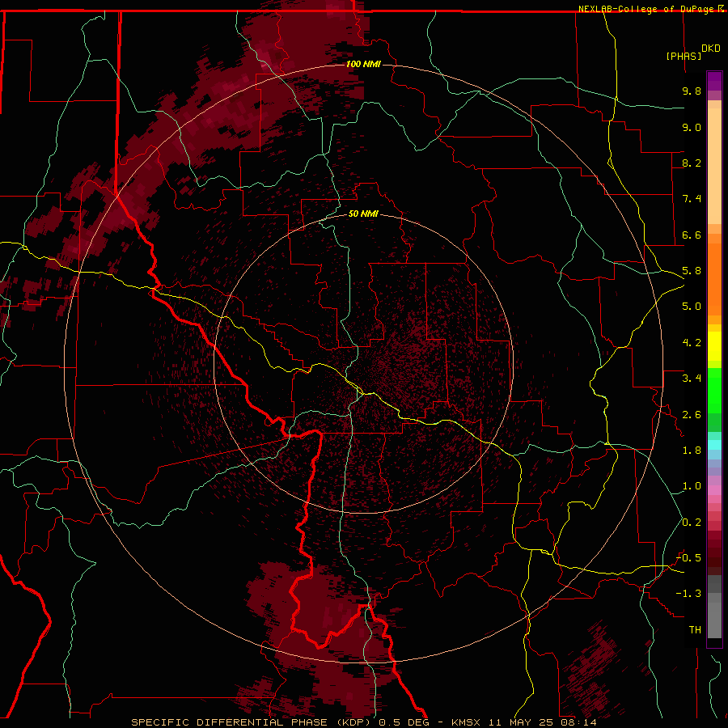Click the DKD label above the color scale

[x=711, y=49]
